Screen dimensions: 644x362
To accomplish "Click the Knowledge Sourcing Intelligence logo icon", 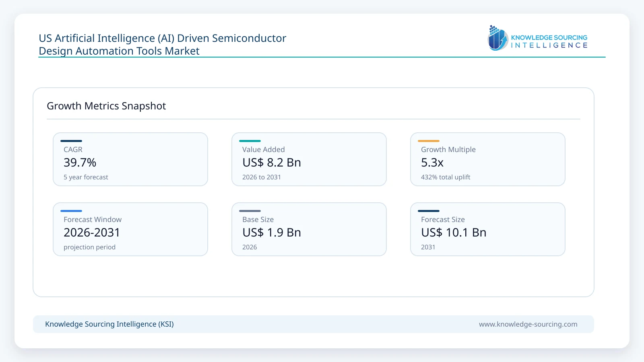I will click(x=498, y=38).
